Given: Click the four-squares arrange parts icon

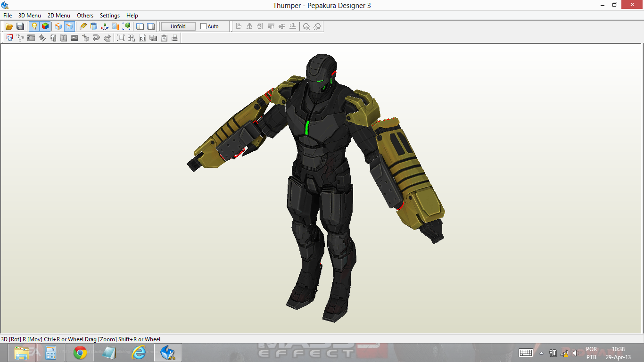Looking at the screenshot, I should (132, 38).
